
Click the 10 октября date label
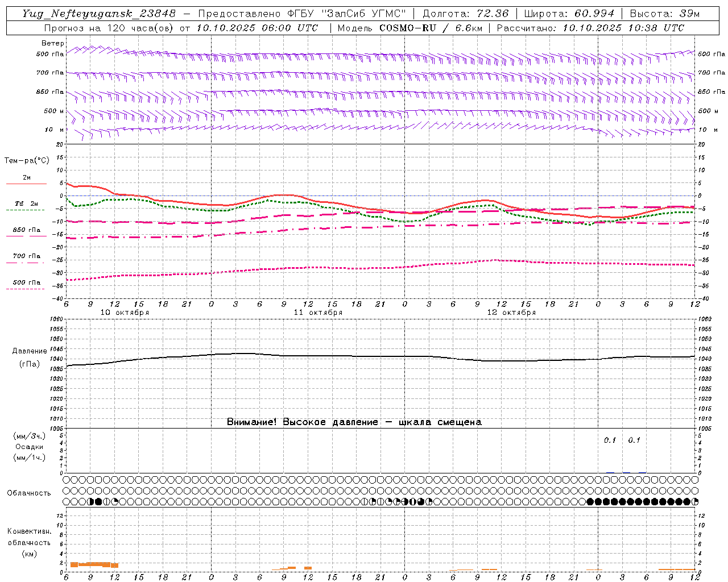click(x=125, y=312)
